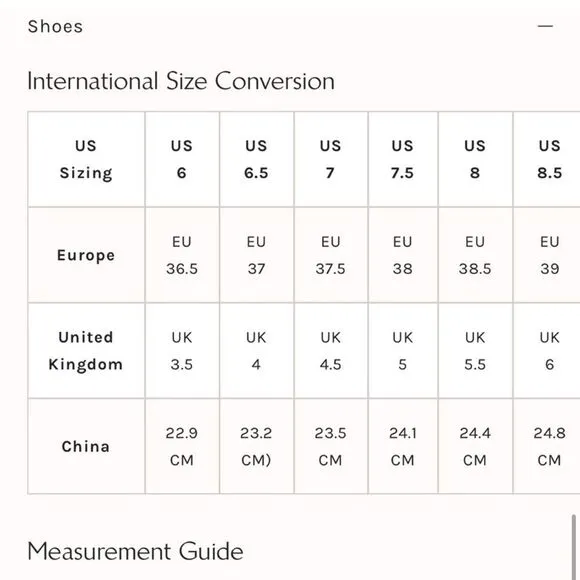Screen dimensions: 580x580
Task: Select the US 8 header cell
Action: click(475, 159)
